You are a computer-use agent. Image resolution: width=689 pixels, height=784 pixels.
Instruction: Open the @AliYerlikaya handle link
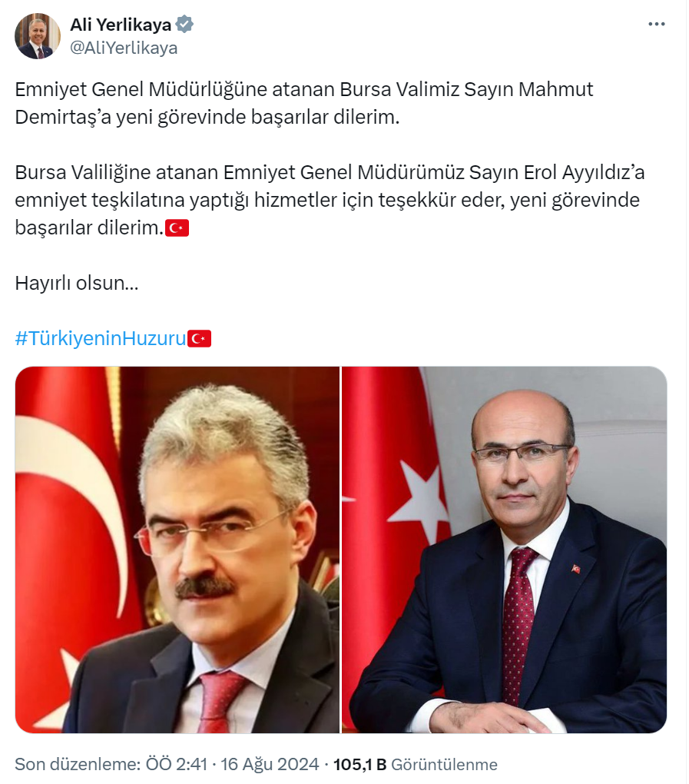tap(124, 48)
